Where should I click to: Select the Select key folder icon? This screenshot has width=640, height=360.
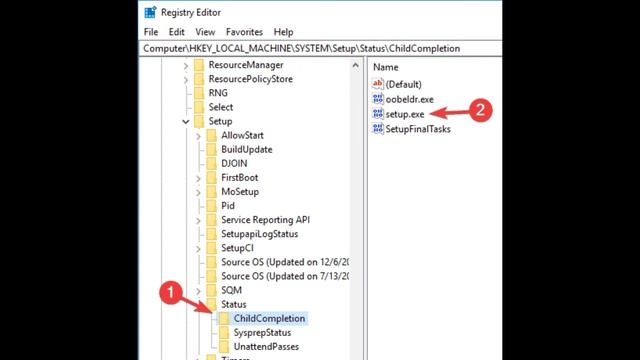[199, 107]
